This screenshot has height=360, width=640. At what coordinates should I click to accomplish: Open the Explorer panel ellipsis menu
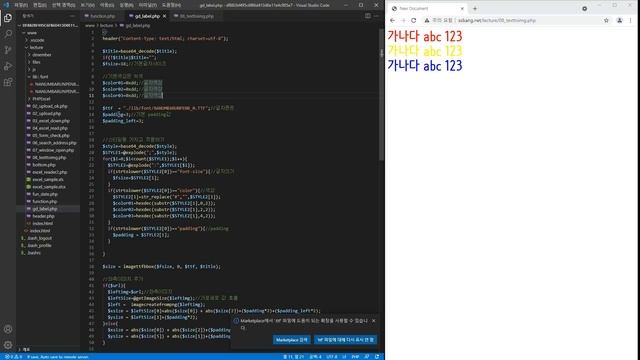pos(72,16)
